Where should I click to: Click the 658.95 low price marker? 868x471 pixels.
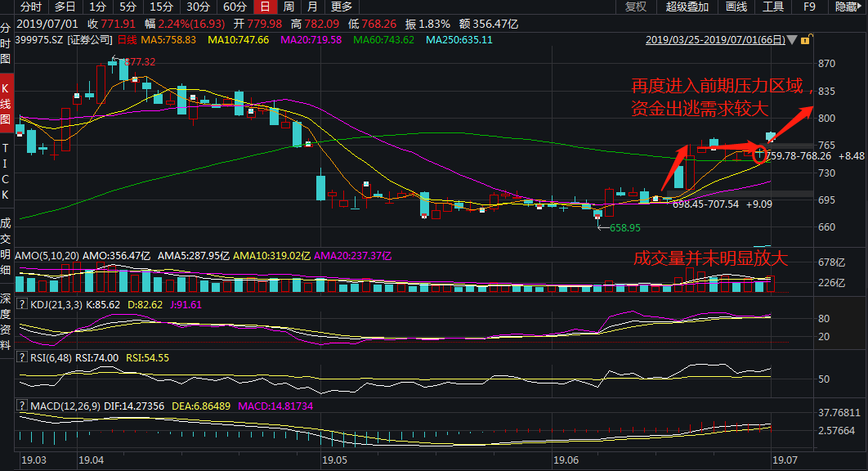click(625, 227)
